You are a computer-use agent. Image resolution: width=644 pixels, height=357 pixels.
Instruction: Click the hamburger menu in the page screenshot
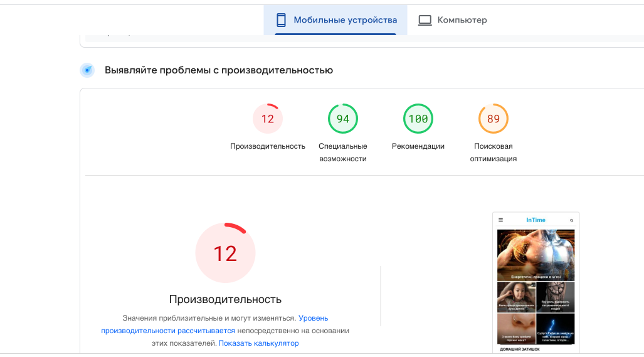(x=500, y=220)
